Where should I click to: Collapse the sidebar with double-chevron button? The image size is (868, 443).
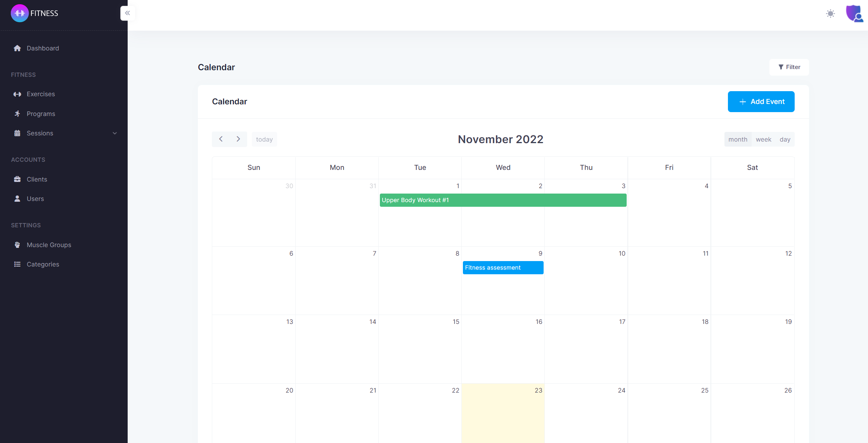[x=127, y=13]
